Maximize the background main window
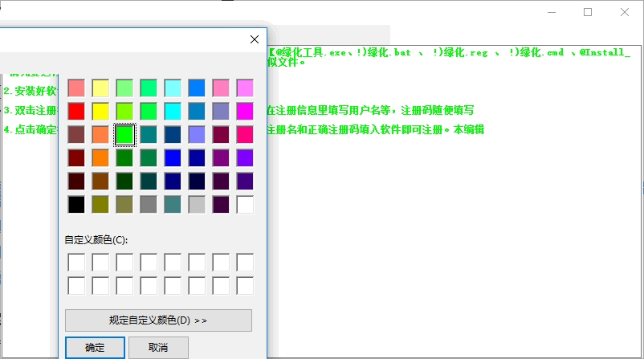Image resolution: width=644 pixels, height=359 pixels. [588, 12]
